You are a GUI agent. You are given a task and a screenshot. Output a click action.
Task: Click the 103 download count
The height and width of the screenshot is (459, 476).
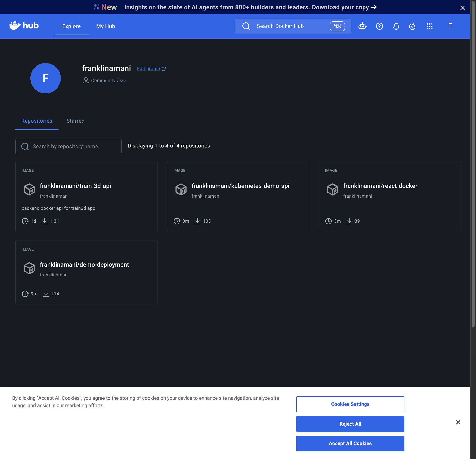207,221
